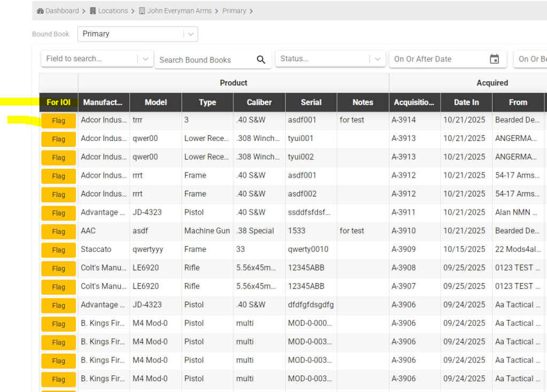Open the Field to search dropdown
This screenshot has width=547, height=392.
point(145,59)
